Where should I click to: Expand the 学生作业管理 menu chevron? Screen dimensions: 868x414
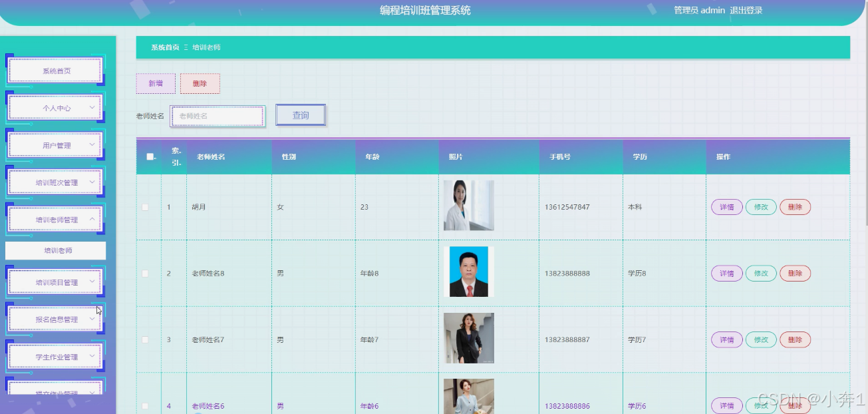[x=92, y=356]
